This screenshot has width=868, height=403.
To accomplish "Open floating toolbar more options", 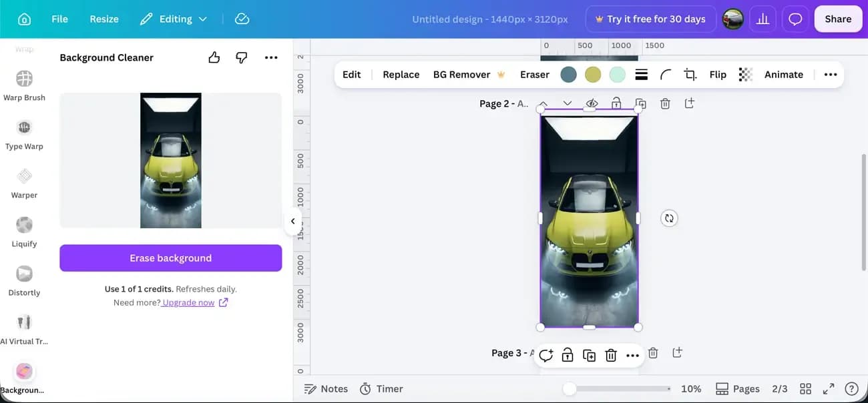I will tap(632, 356).
